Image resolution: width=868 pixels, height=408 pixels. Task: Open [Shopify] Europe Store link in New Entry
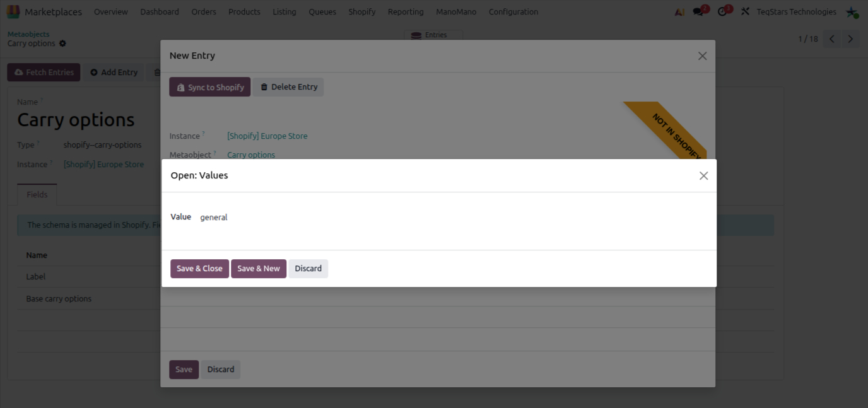267,136
